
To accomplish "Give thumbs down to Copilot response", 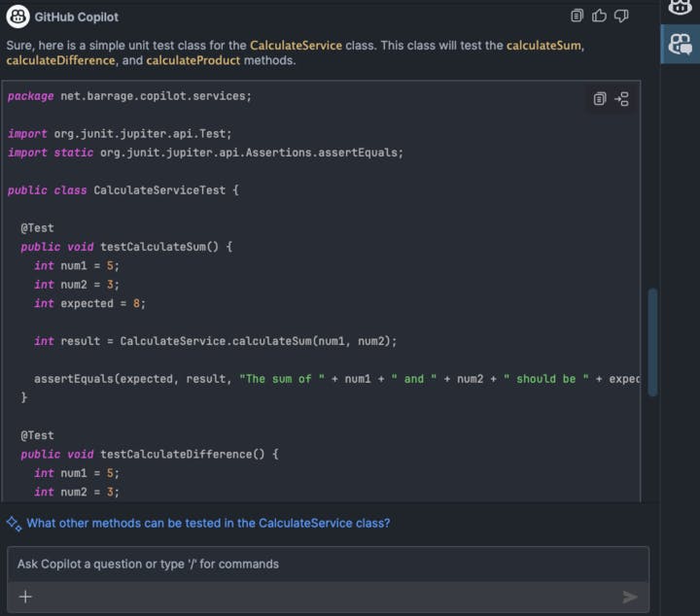I will [x=621, y=16].
